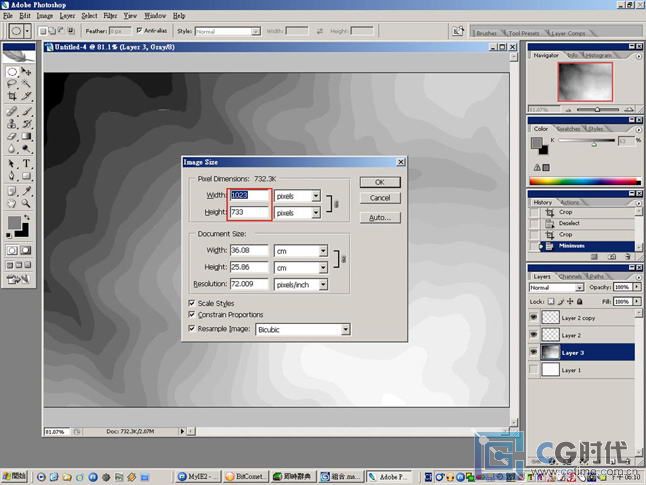Screen dimensions: 646x485
Task: Toggle the Anti-alias checkbox
Action: [139, 30]
